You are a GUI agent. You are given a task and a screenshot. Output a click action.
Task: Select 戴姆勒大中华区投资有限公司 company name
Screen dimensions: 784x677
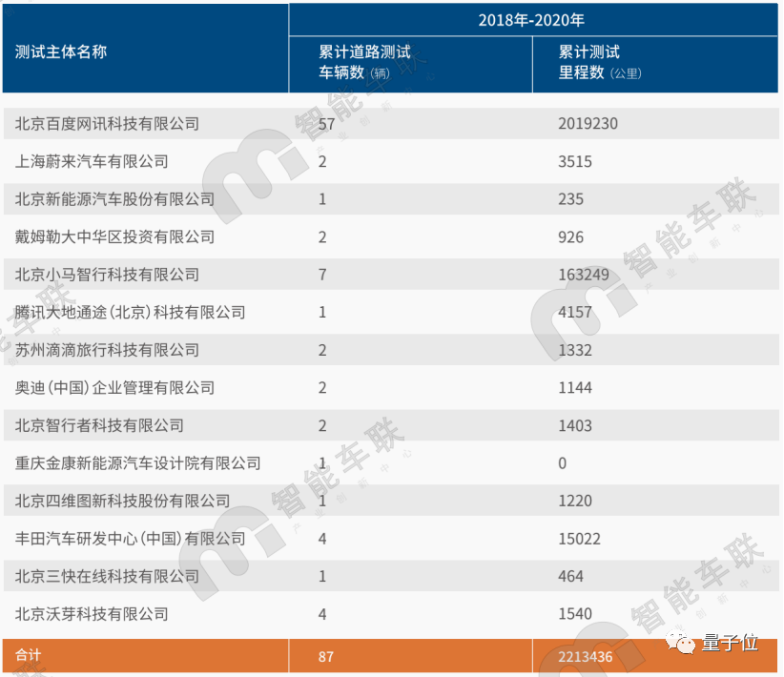click(x=114, y=236)
